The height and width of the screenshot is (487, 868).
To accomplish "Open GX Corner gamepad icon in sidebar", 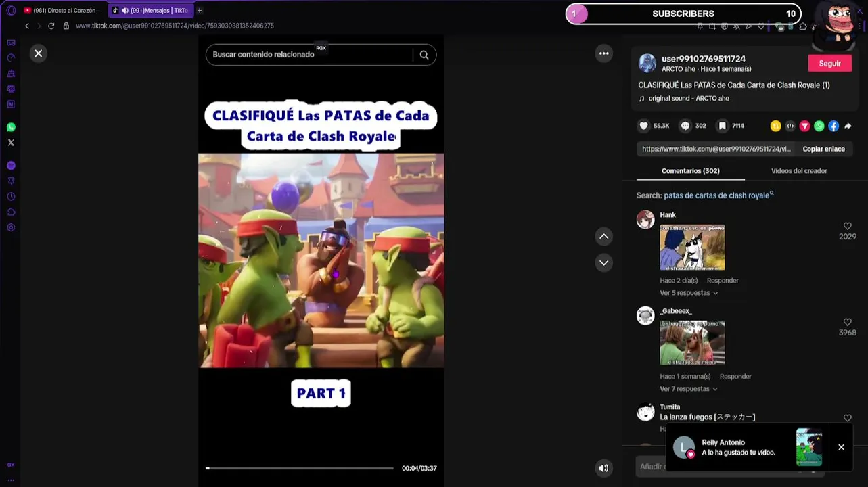I will tap(11, 43).
